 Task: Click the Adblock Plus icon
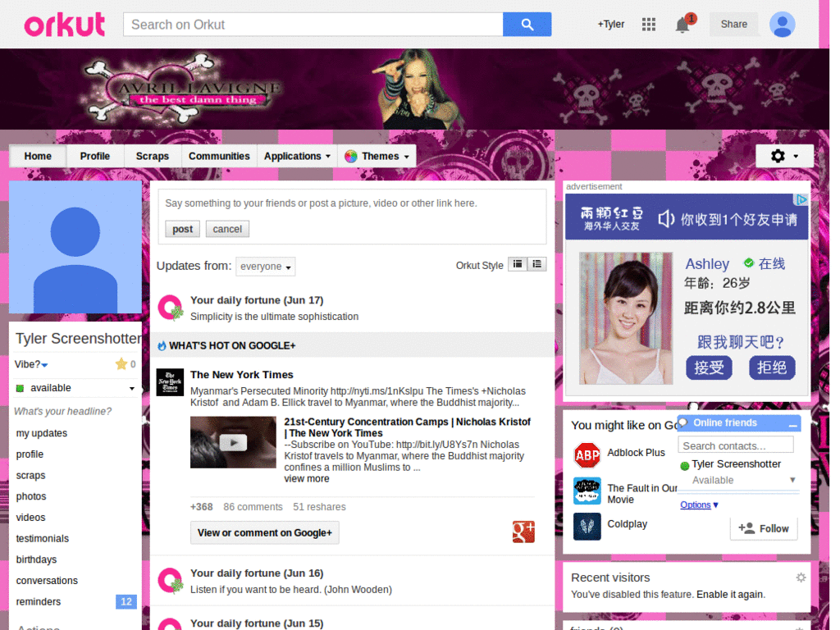coord(587,455)
